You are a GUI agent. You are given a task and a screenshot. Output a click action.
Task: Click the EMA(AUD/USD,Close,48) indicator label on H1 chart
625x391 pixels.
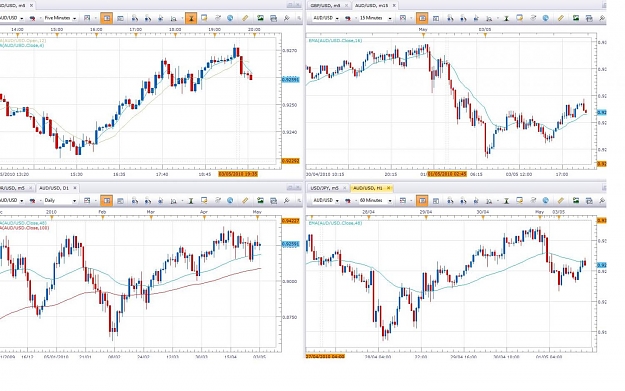click(335, 223)
